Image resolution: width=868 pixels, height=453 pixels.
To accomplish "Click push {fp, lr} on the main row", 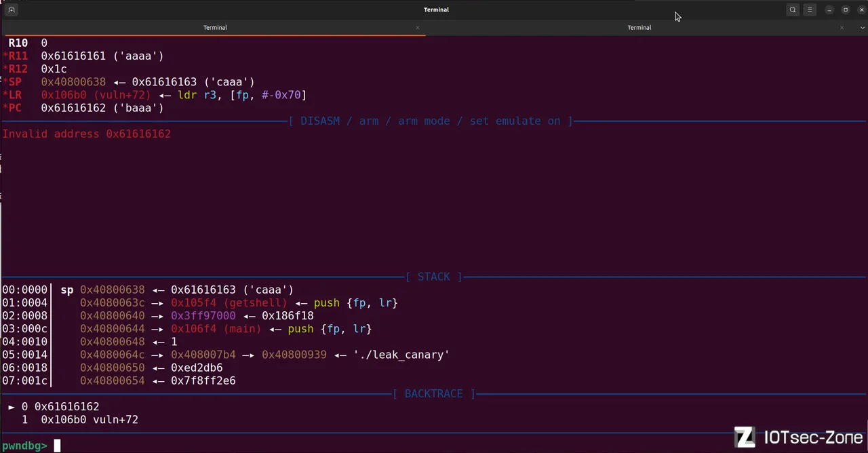I will click(330, 329).
